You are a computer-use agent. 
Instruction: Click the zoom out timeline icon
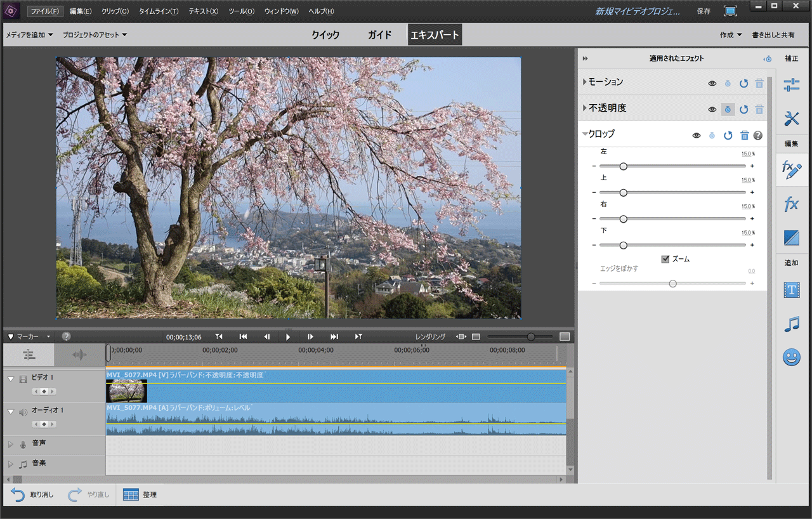click(x=476, y=336)
